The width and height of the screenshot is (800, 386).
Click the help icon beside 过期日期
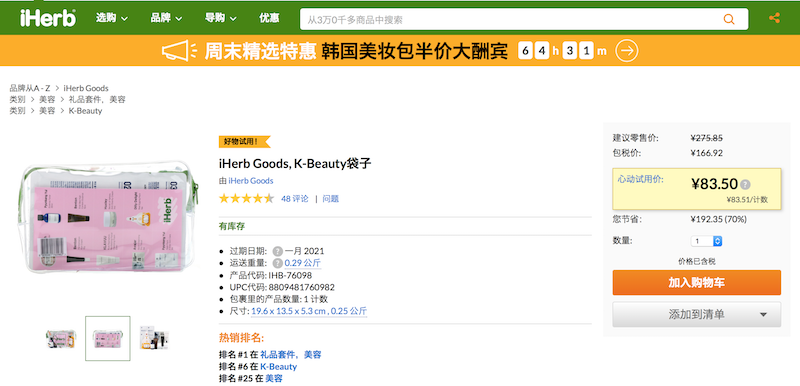click(x=277, y=251)
